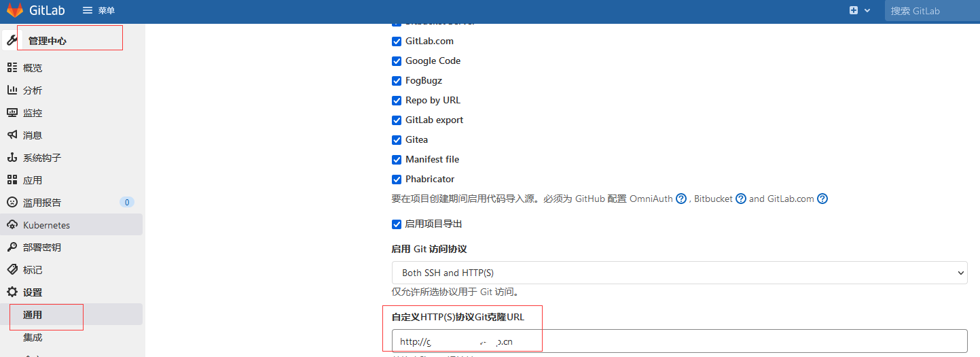Uncheck the Google Code import source
This screenshot has height=357, width=980.
pos(397,61)
